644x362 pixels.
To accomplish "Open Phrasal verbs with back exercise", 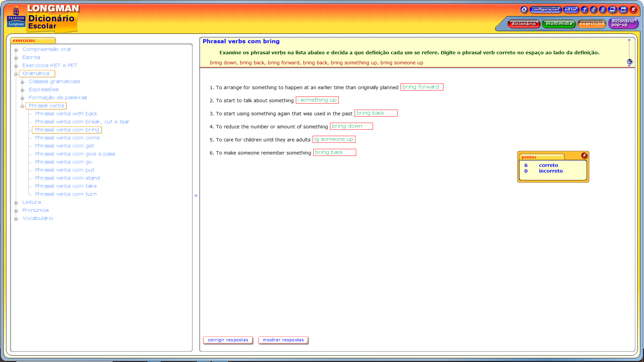I will [66, 114].
